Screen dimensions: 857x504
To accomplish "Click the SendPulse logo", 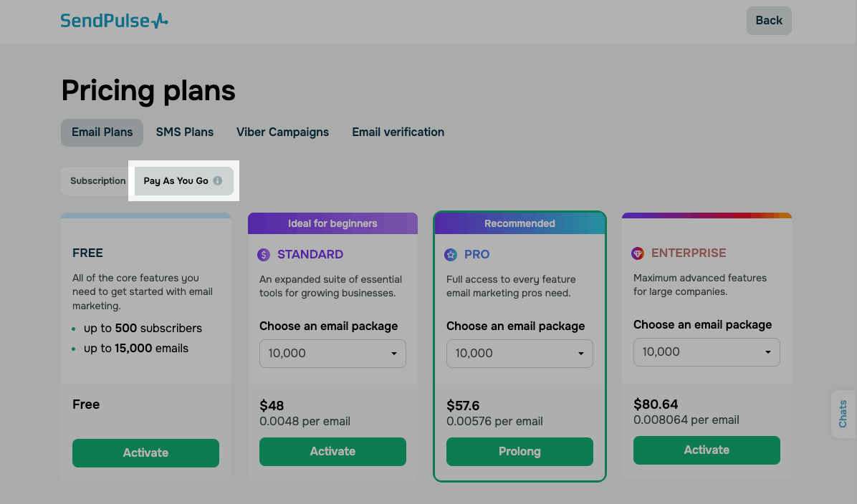I will [x=114, y=21].
